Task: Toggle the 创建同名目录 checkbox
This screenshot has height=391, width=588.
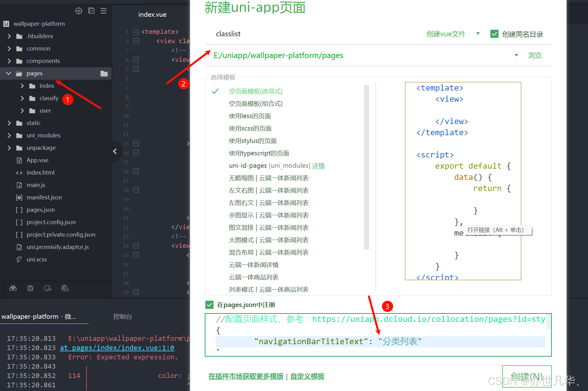Action: (494, 34)
